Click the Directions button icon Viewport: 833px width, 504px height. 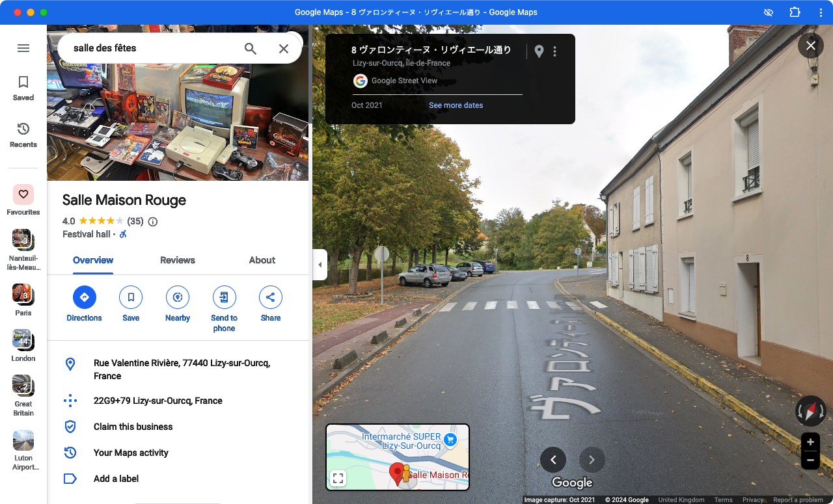click(x=84, y=298)
